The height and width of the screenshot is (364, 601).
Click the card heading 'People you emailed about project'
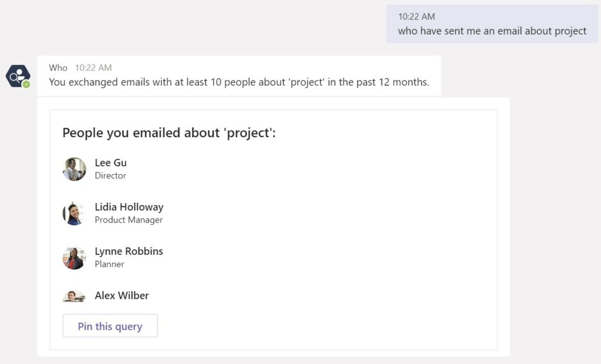click(169, 133)
